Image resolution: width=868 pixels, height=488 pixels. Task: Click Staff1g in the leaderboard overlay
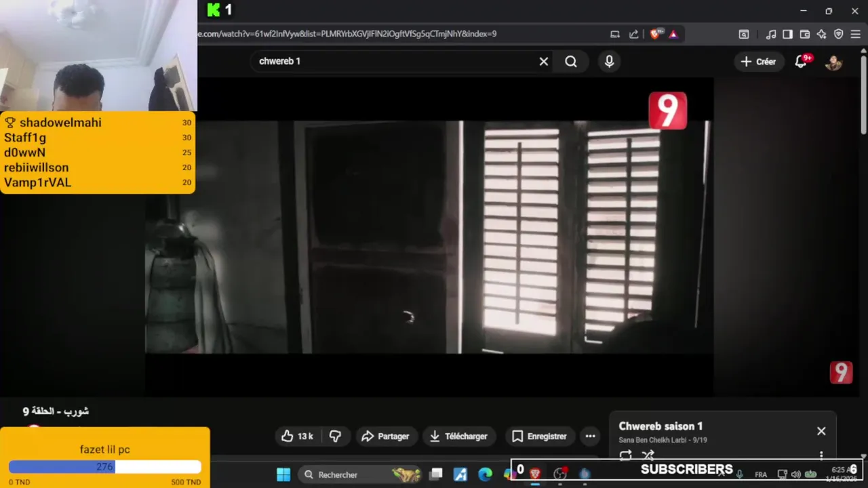25,138
